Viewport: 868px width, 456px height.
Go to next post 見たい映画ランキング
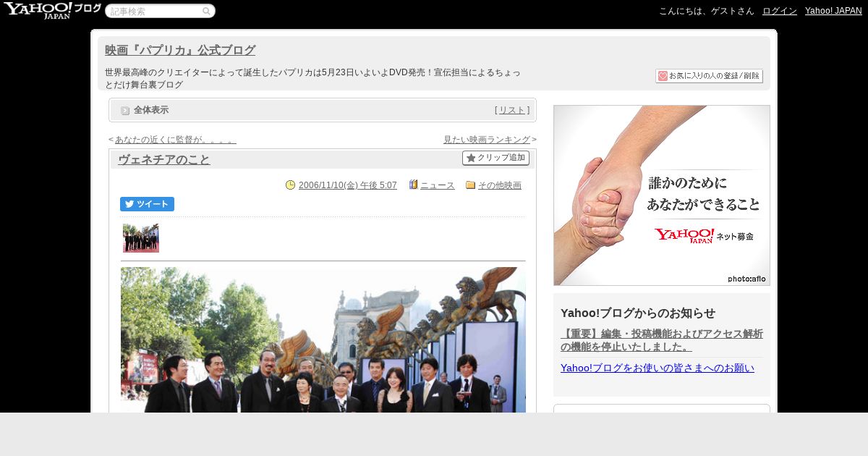(487, 140)
